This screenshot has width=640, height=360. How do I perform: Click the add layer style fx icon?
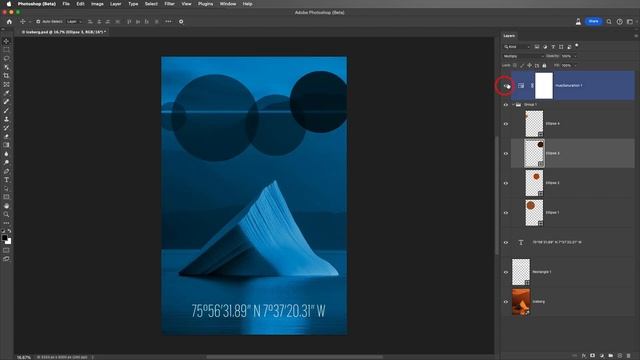pos(584,356)
